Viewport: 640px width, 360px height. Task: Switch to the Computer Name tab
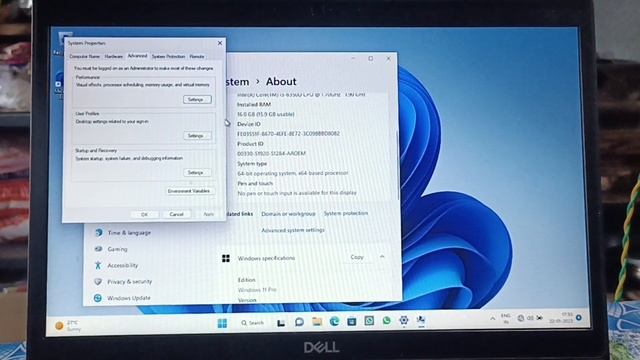[84, 56]
